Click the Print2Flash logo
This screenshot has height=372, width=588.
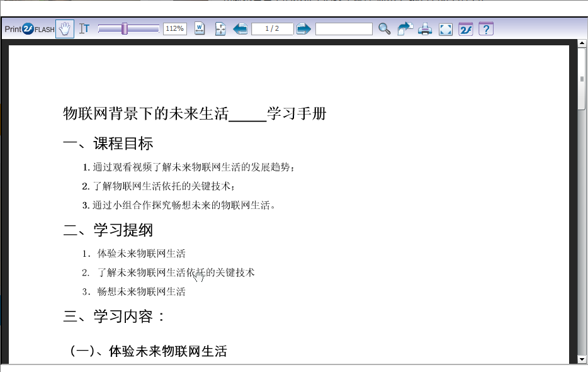tap(30, 29)
